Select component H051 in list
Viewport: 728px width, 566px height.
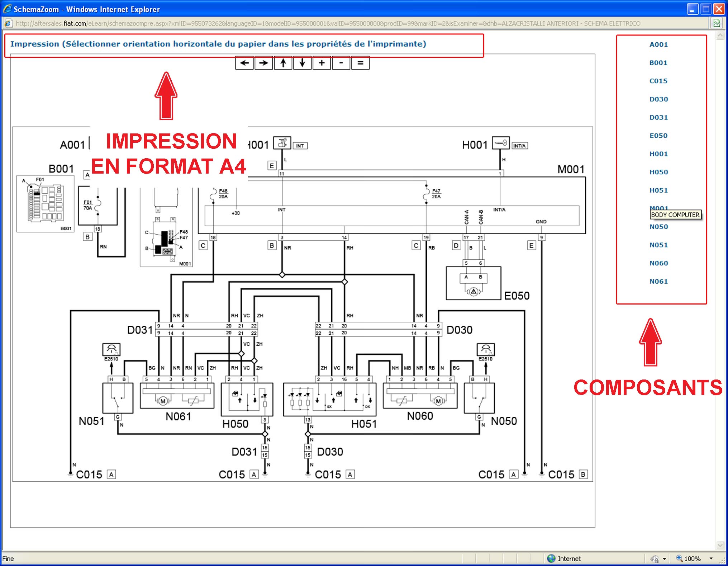[x=658, y=190]
